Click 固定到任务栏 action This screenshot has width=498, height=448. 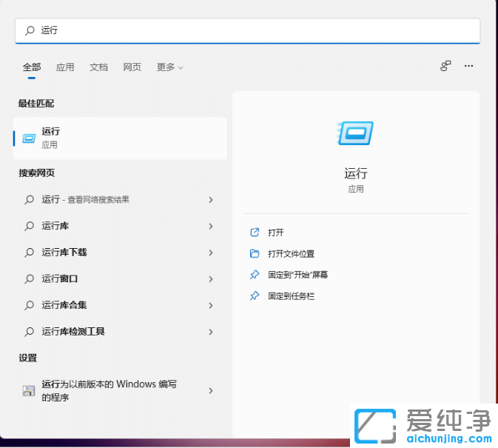(x=291, y=296)
